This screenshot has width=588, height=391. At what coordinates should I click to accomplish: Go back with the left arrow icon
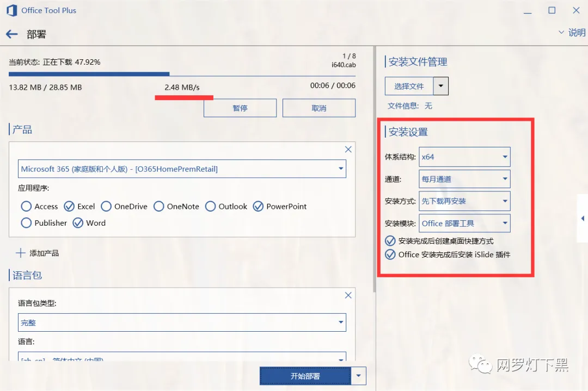(x=11, y=34)
